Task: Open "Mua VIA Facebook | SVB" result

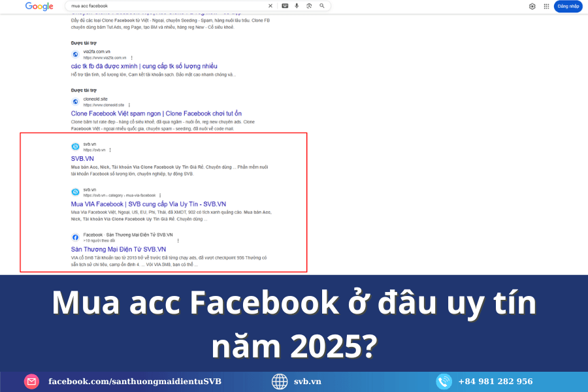Action: 148,204
